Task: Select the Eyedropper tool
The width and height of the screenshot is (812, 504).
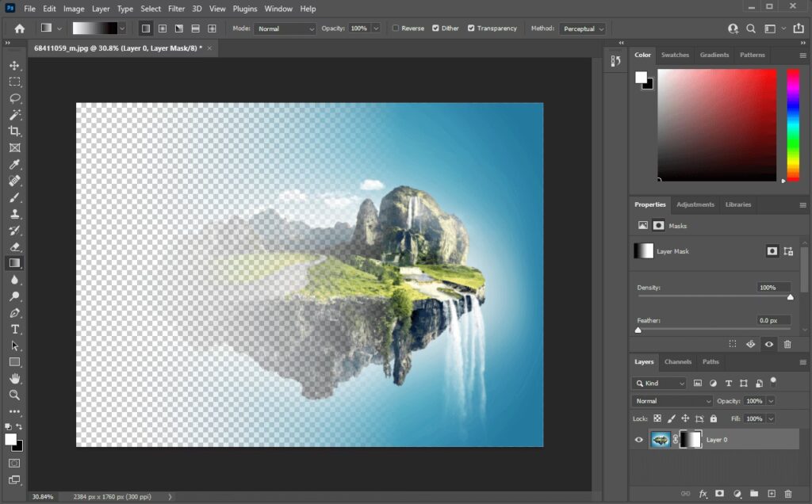Action: coord(14,164)
